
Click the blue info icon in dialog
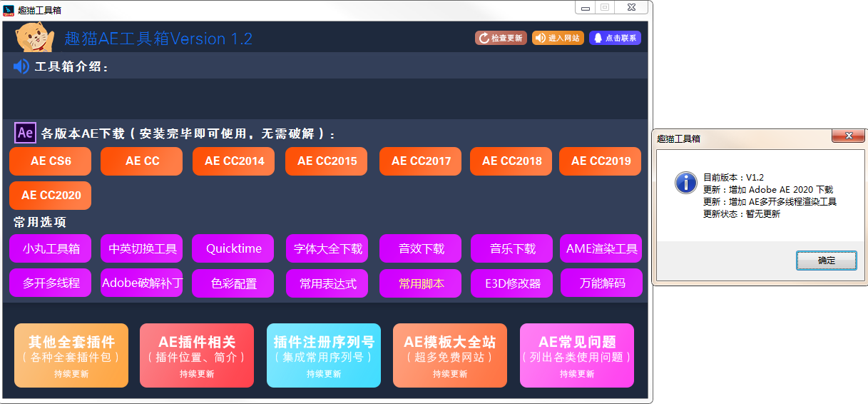tap(685, 183)
